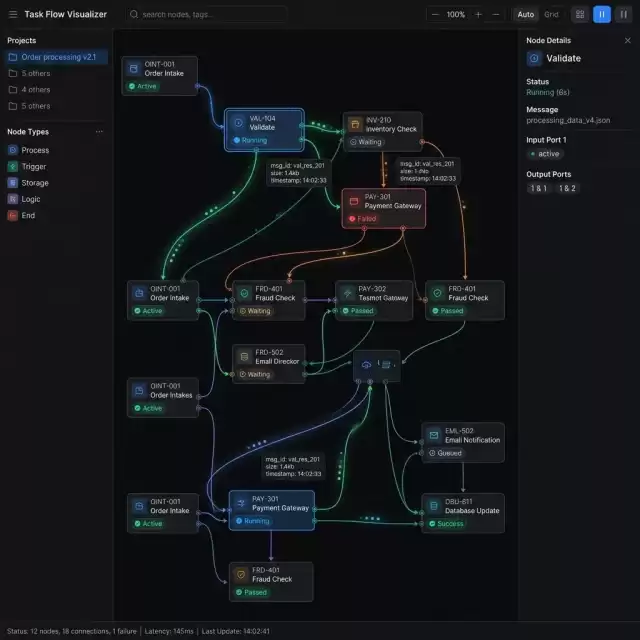Click the running PAY-301 Payment Gateway icon
The height and width of the screenshot is (640, 640).
coord(241,503)
